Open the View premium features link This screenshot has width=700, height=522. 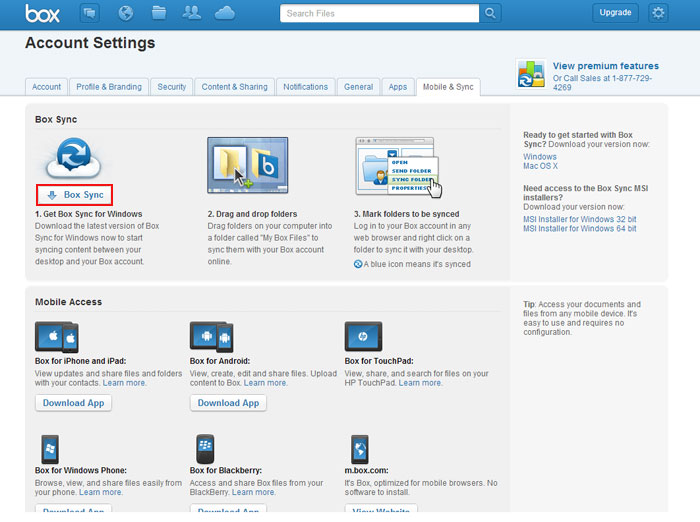[605, 66]
